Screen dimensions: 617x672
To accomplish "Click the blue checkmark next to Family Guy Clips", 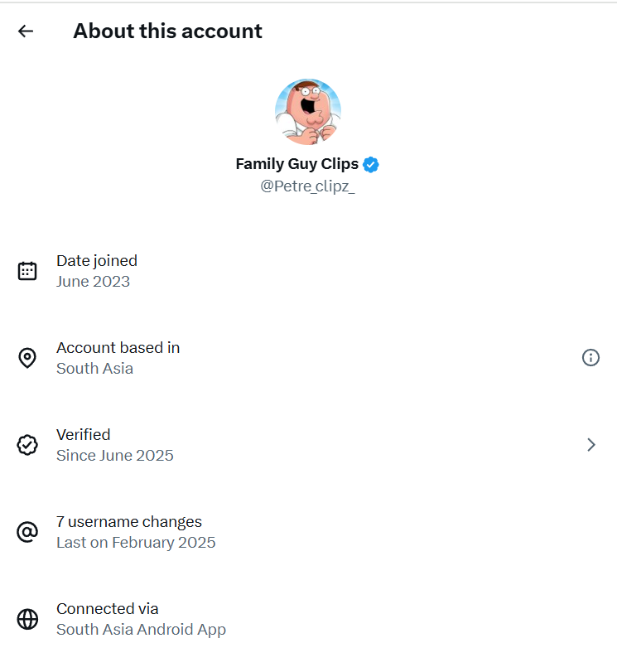I will 371,164.
